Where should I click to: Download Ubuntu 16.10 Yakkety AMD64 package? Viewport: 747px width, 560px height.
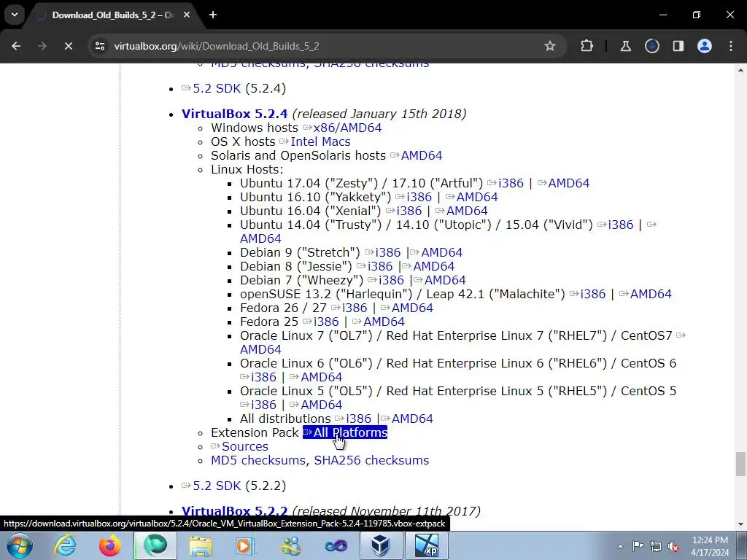tap(477, 197)
